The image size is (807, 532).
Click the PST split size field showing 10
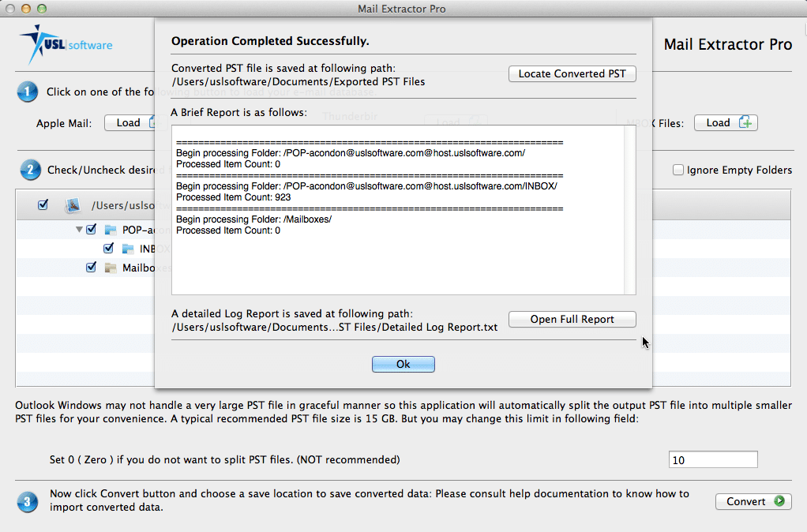[712, 459]
